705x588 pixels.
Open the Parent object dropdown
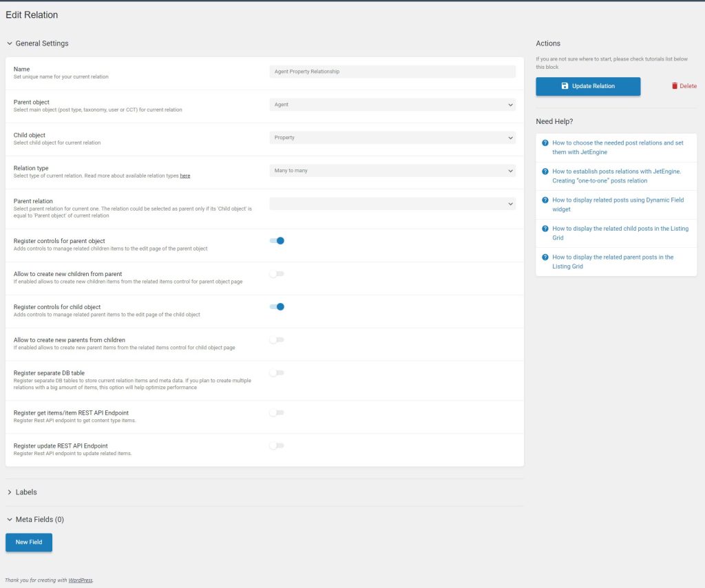click(392, 105)
